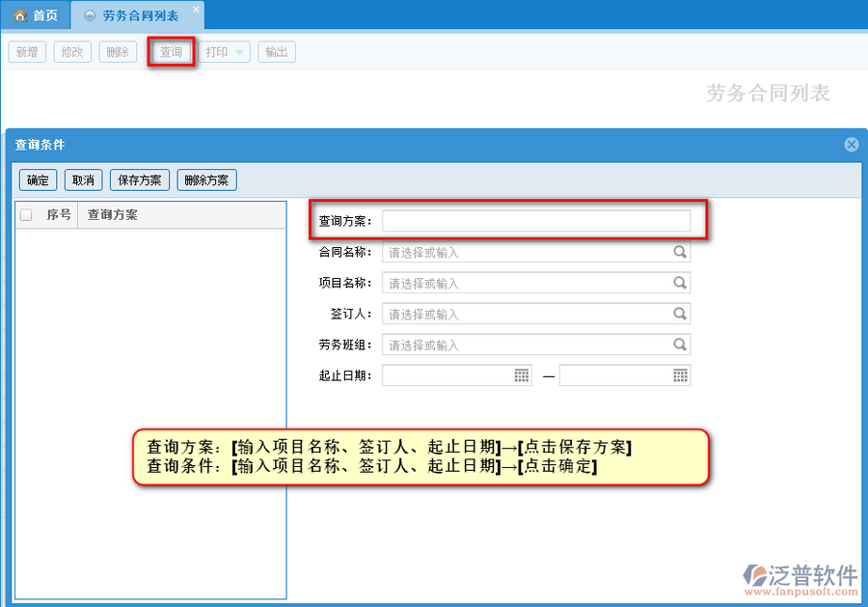Tick the select-all checkbox beside 序号

pos(26,215)
